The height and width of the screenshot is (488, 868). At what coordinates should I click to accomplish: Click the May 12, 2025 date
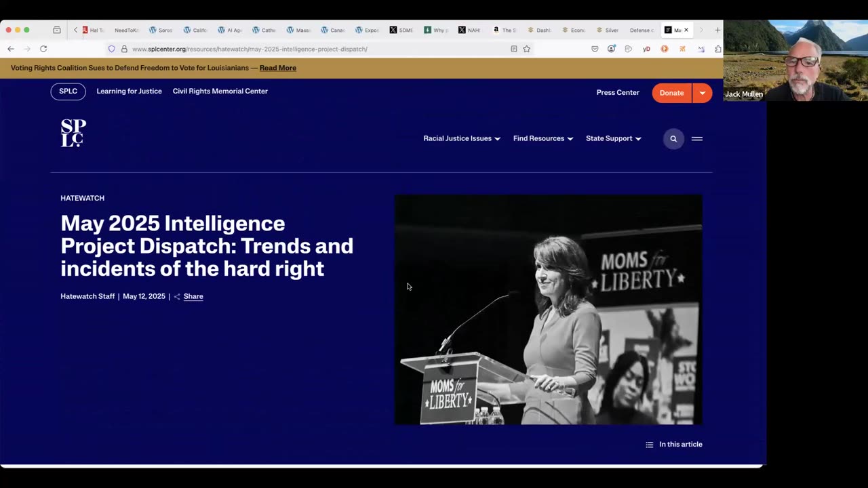pyautogui.click(x=144, y=297)
